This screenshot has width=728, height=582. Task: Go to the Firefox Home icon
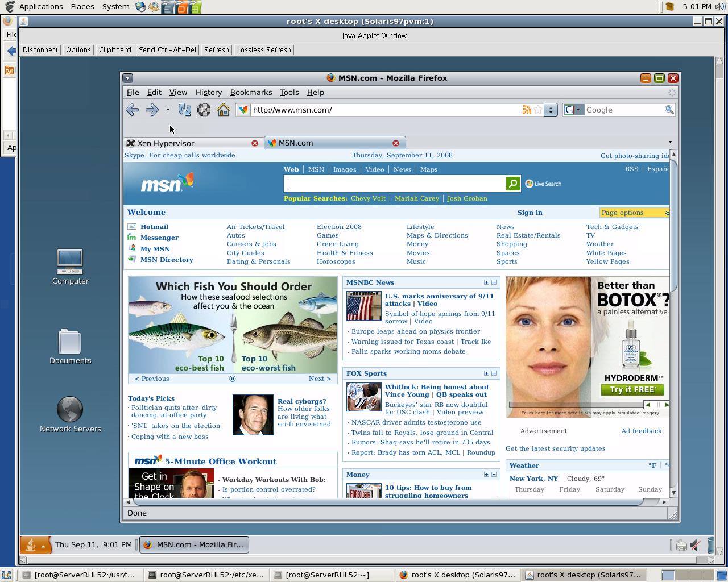pyautogui.click(x=223, y=110)
